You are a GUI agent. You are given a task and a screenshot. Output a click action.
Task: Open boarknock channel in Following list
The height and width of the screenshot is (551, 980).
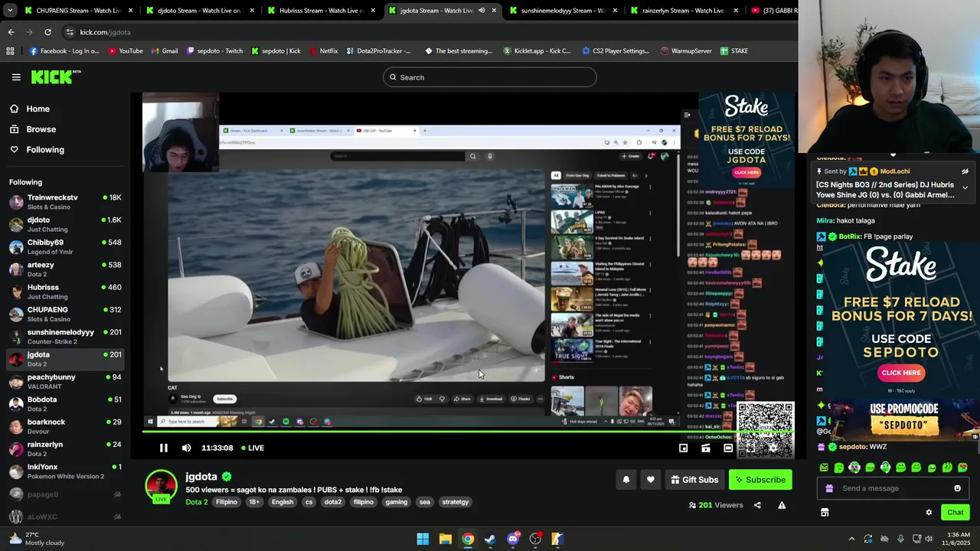click(x=65, y=425)
